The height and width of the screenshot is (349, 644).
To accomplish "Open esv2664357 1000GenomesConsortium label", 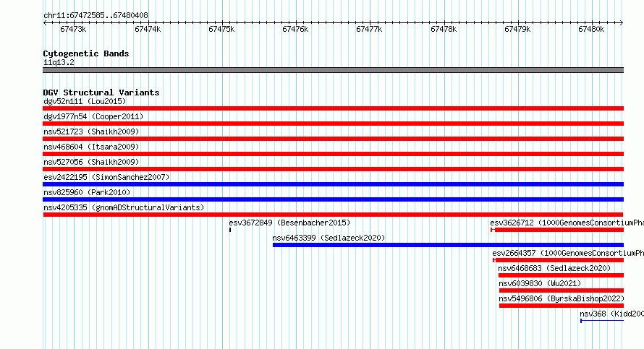I will point(568,253).
